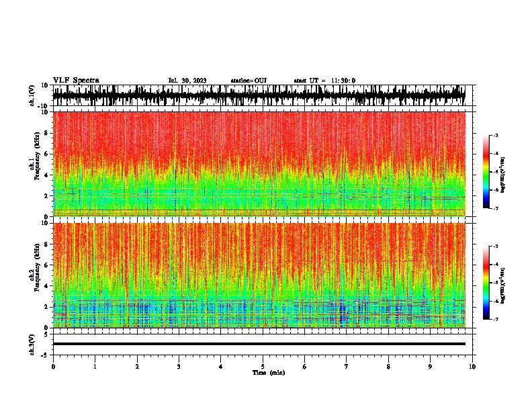
Task: Select the 'ch.1(V)' axis label
Action: tap(33, 95)
